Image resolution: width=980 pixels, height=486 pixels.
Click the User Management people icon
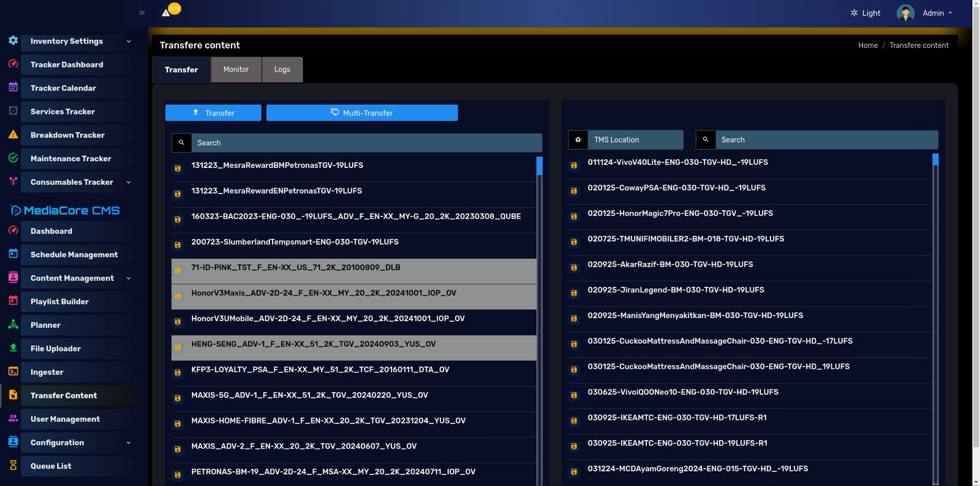pos(13,418)
